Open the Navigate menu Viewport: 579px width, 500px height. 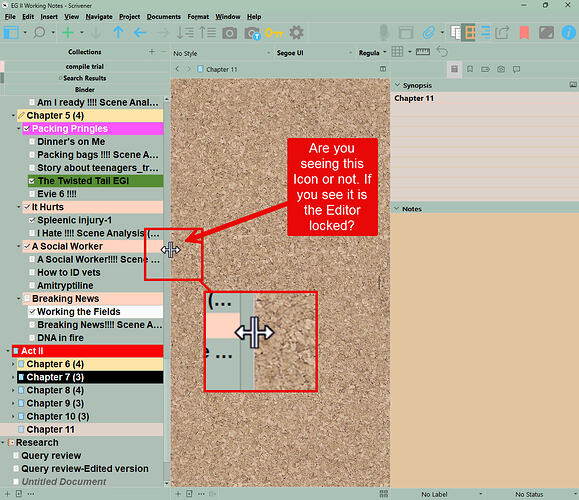[99, 17]
